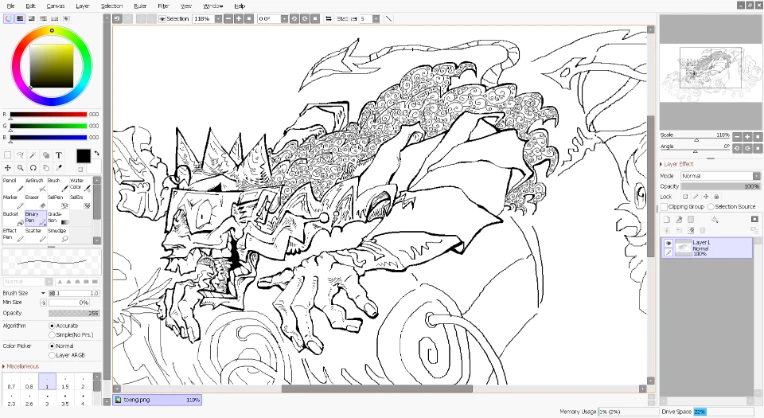
Task: Zoom out with toolbar minus button
Action: pos(228,19)
